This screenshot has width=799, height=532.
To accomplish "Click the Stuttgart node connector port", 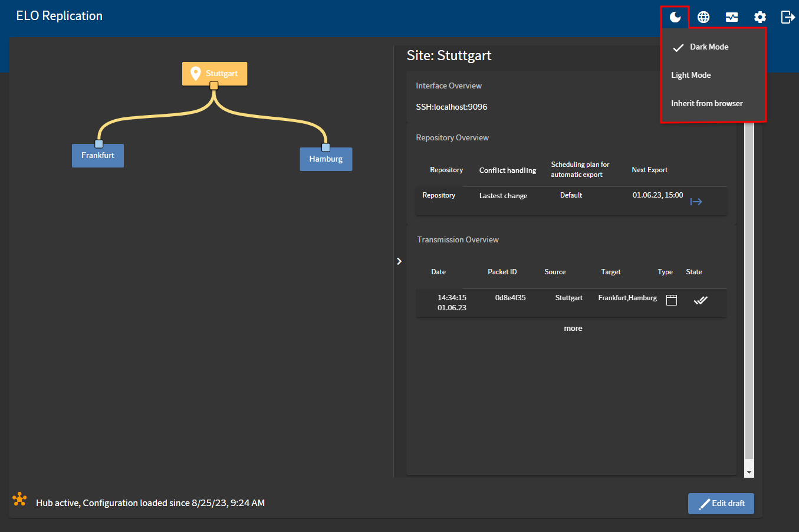I will point(214,86).
